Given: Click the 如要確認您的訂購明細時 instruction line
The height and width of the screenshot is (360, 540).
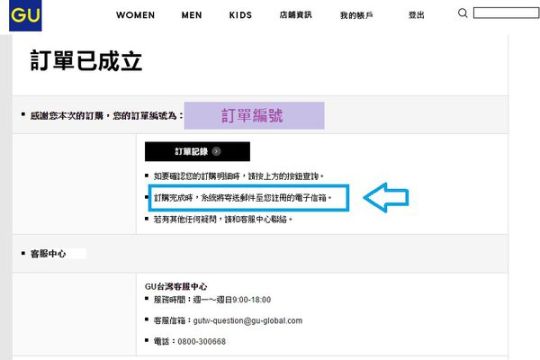Looking at the screenshot, I should (238, 176).
